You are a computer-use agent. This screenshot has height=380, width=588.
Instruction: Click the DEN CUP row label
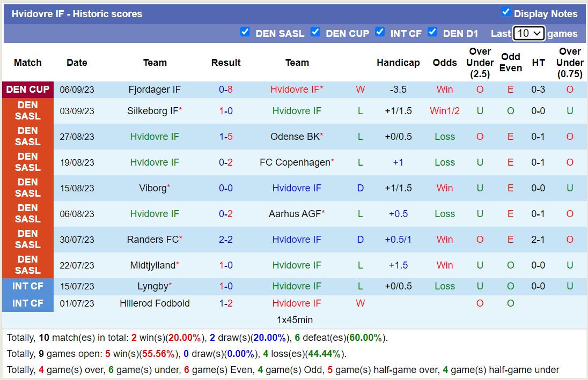[x=28, y=90]
